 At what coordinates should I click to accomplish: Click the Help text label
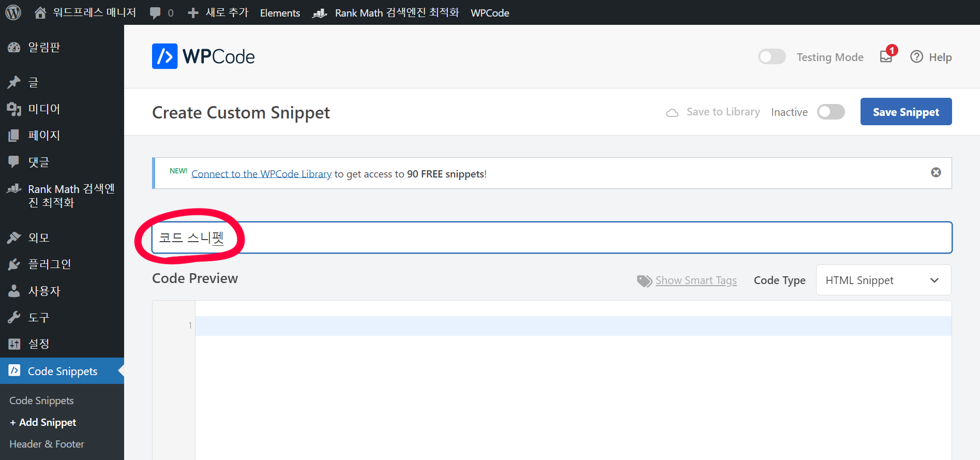[940, 57]
